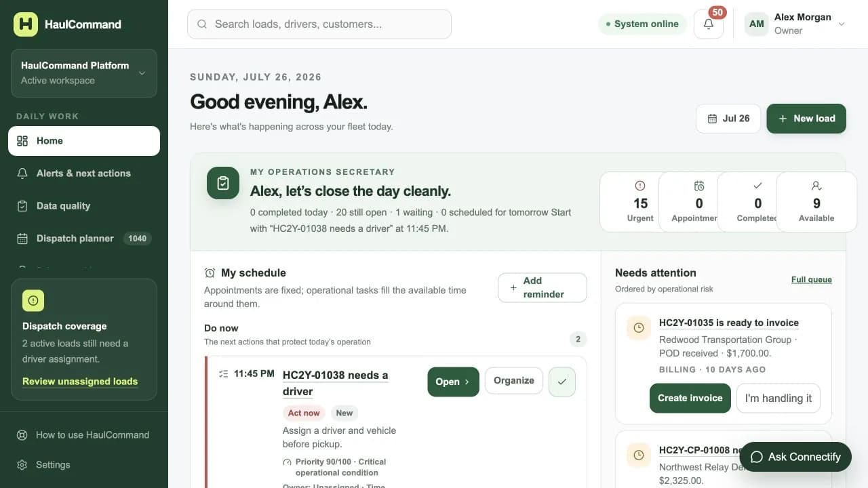
Task: Click the operations secretary clipboard icon
Action: (x=223, y=183)
